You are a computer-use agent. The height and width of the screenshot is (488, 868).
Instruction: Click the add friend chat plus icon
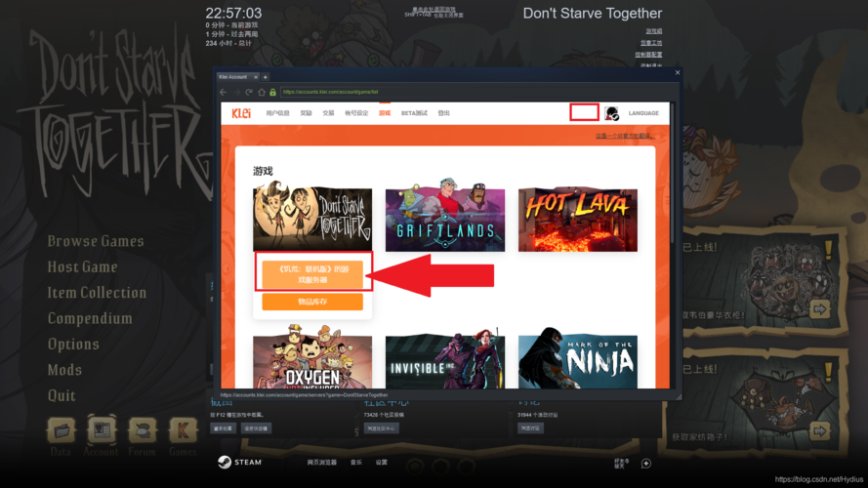click(646, 463)
